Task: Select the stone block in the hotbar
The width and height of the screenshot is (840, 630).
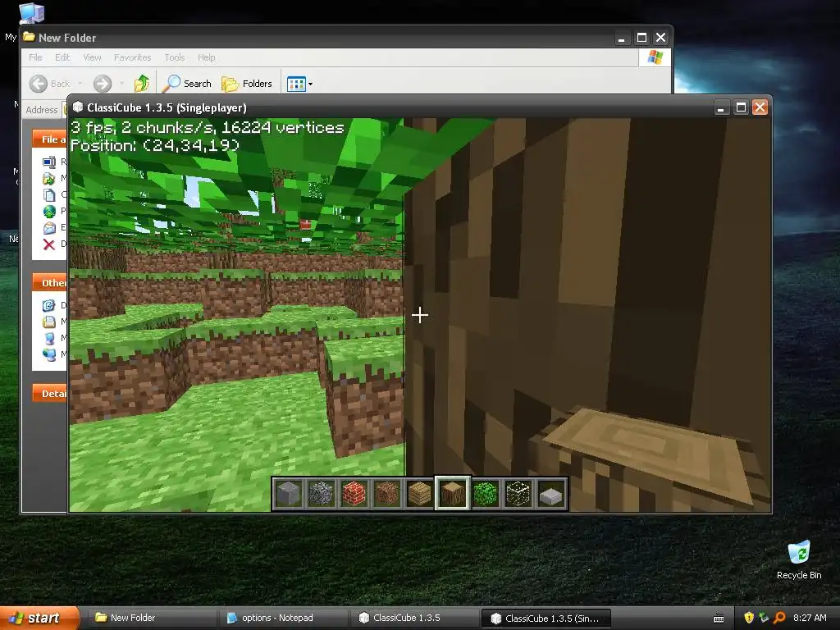Action: 289,493
